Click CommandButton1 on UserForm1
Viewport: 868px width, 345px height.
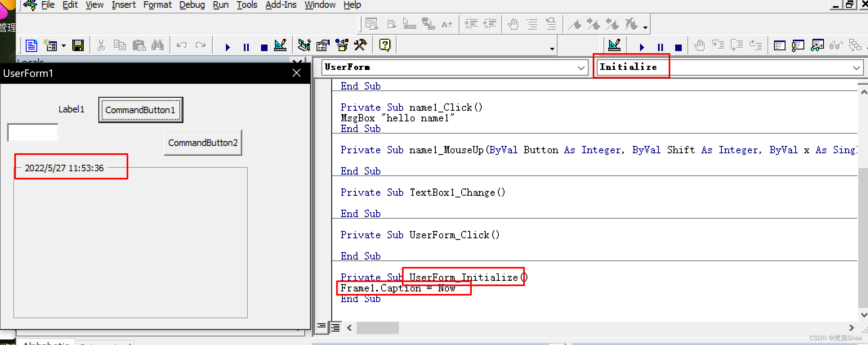point(141,110)
